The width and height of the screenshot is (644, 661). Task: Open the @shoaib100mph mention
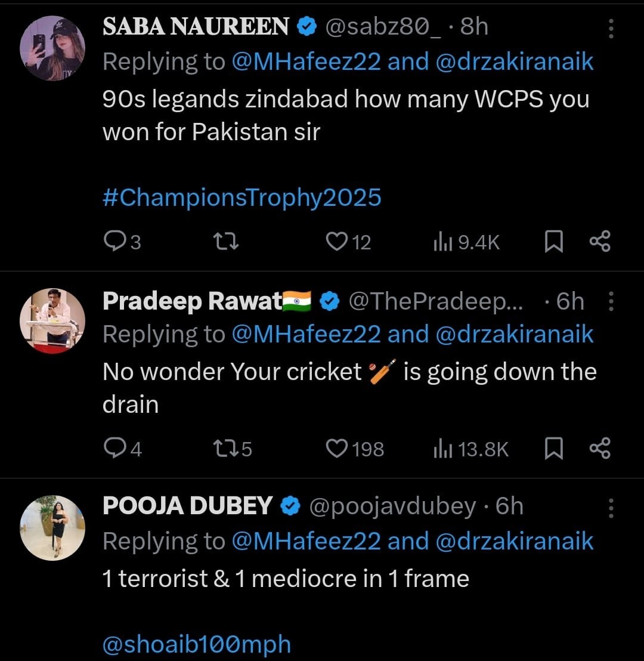point(197,644)
